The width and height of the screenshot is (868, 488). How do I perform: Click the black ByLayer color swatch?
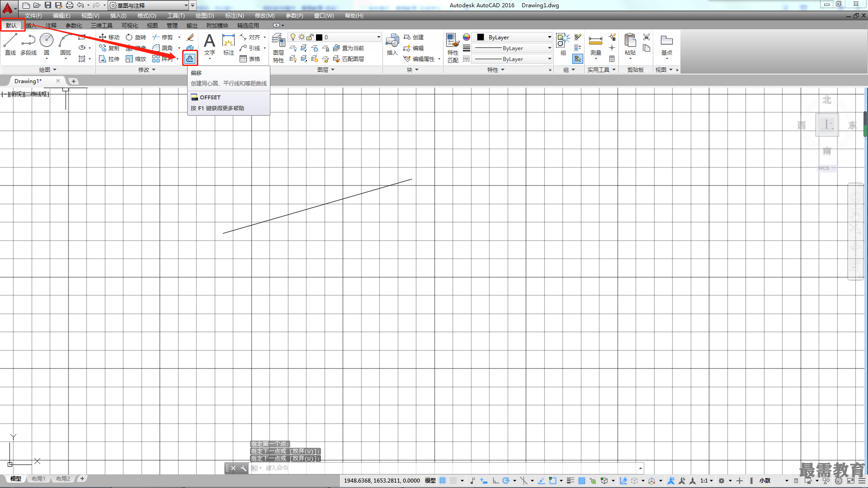[x=481, y=37]
